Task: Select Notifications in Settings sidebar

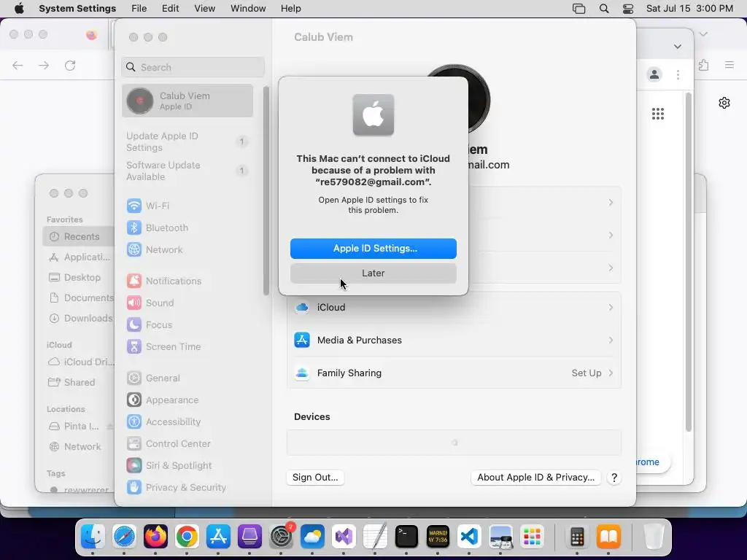Action: pos(187,281)
